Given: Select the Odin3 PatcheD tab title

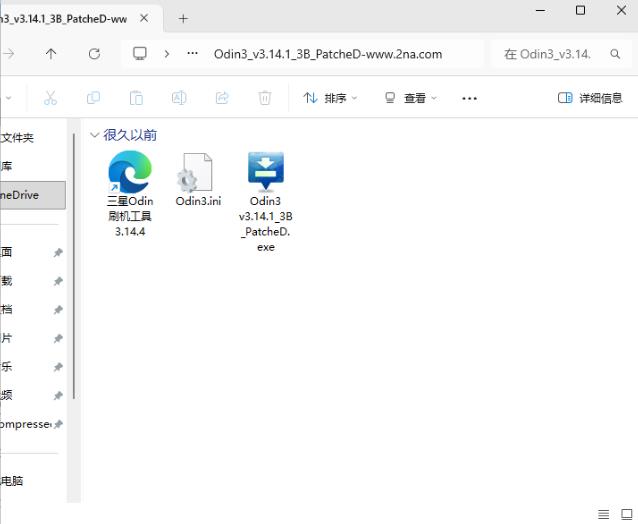Looking at the screenshot, I should coord(64,19).
